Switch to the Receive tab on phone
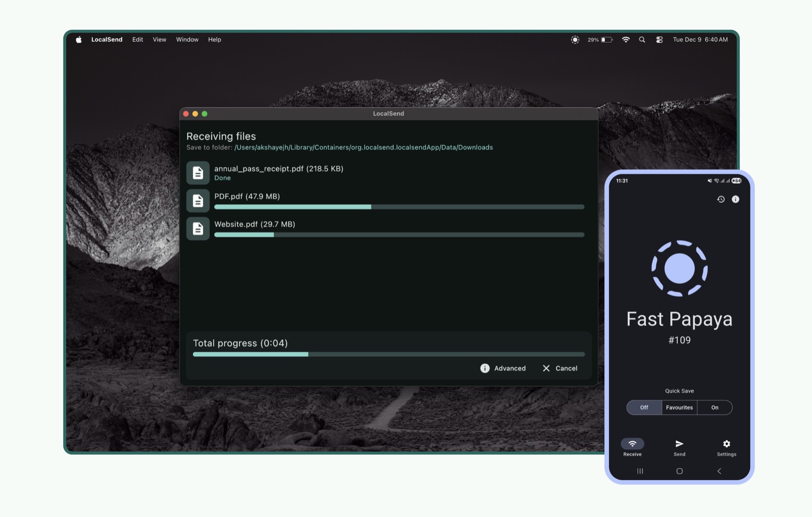 pos(632,447)
